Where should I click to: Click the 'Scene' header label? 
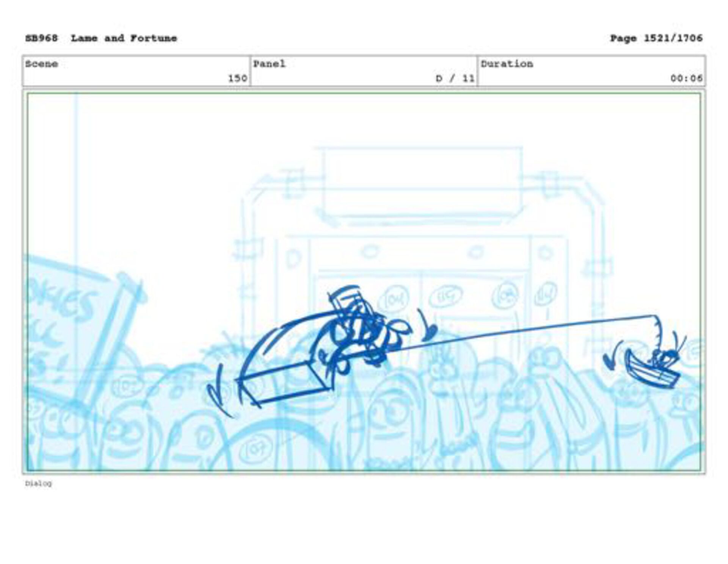click(42, 64)
